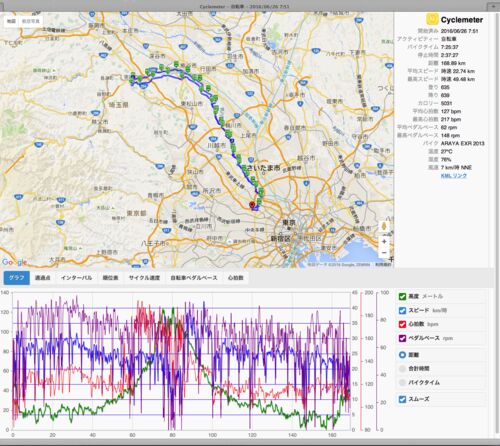Click the 東京都 label on the map
500x446 pixels.
136,213
